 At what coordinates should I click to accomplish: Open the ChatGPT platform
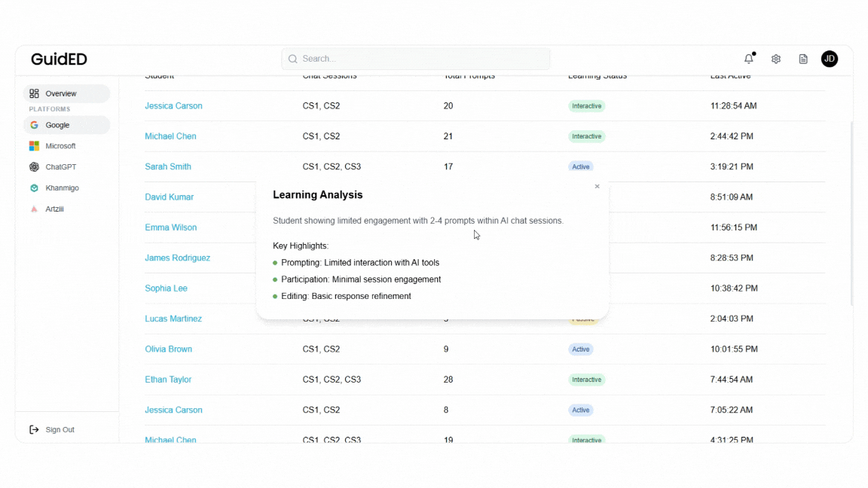point(34,166)
